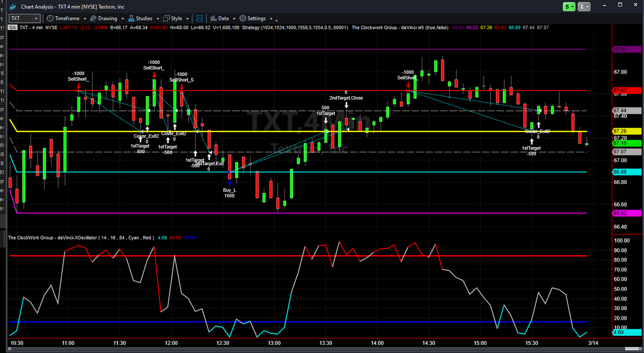Screen dimensions: 644x353
Task: Expand the arrow next to Studies
Action: click(157, 19)
